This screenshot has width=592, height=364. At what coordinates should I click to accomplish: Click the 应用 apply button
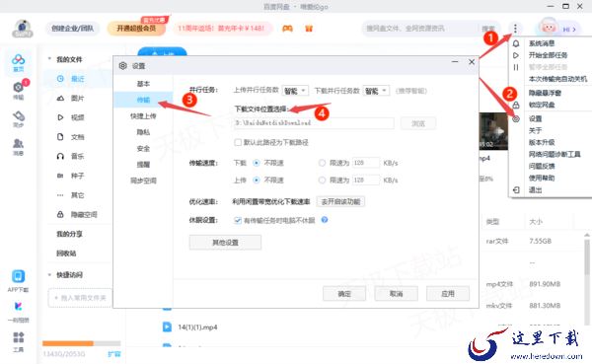(448, 294)
